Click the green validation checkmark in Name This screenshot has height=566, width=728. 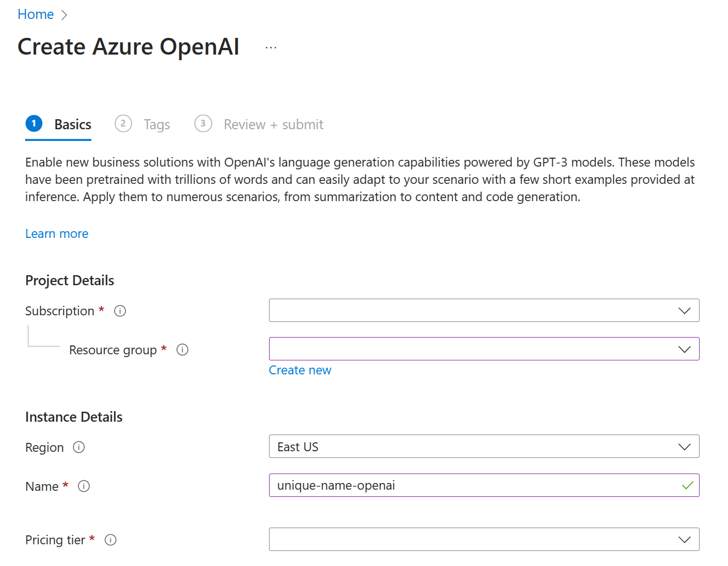click(x=687, y=486)
